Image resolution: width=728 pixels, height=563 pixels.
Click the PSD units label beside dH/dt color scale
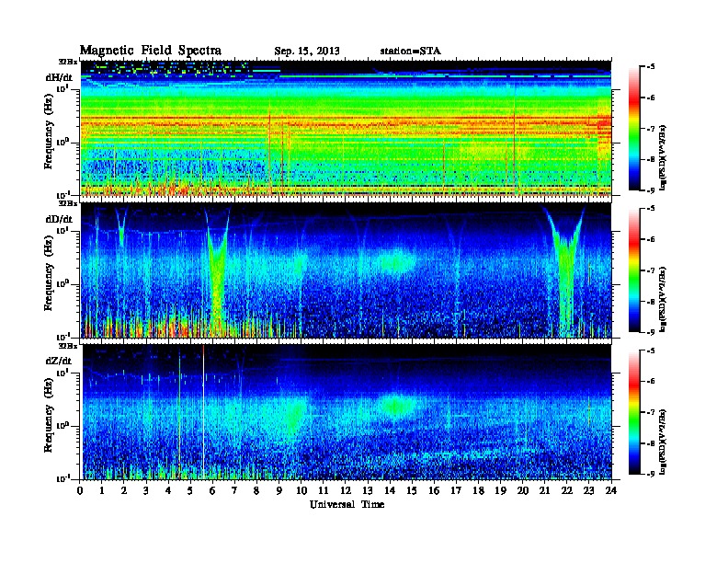point(664,158)
